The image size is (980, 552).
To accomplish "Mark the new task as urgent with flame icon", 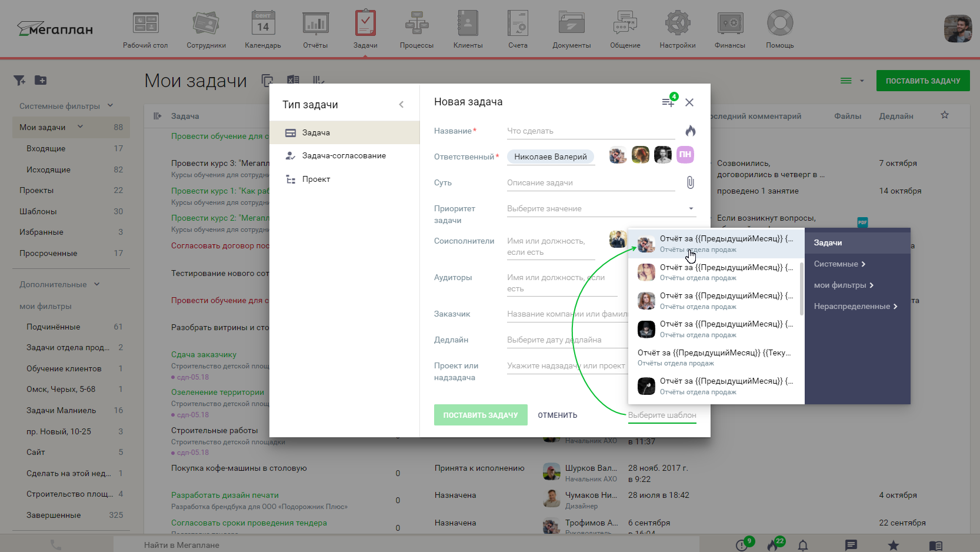I will click(691, 131).
